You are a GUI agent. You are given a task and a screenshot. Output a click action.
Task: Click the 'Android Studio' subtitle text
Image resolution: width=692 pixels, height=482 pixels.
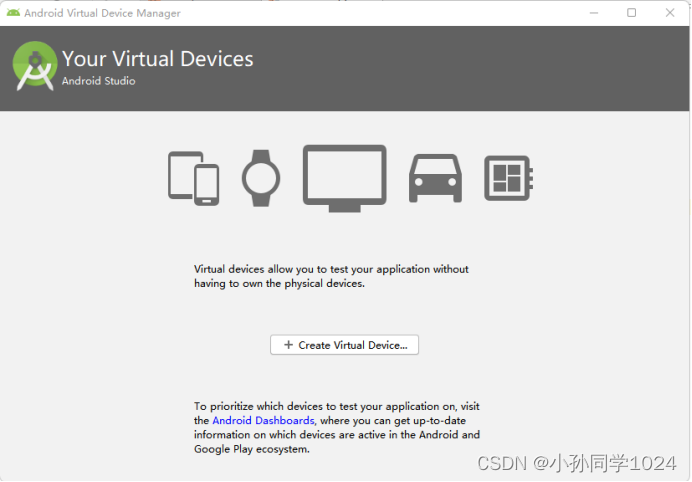(98, 81)
